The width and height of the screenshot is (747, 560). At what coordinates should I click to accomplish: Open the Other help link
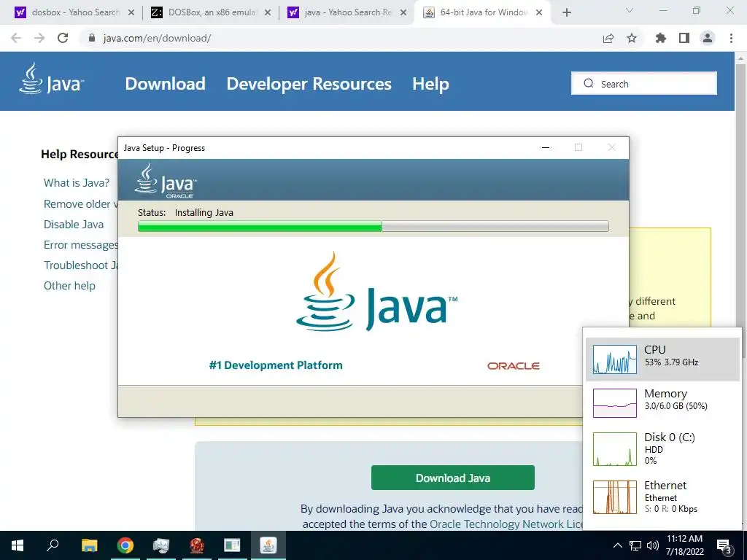(x=69, y=286)
